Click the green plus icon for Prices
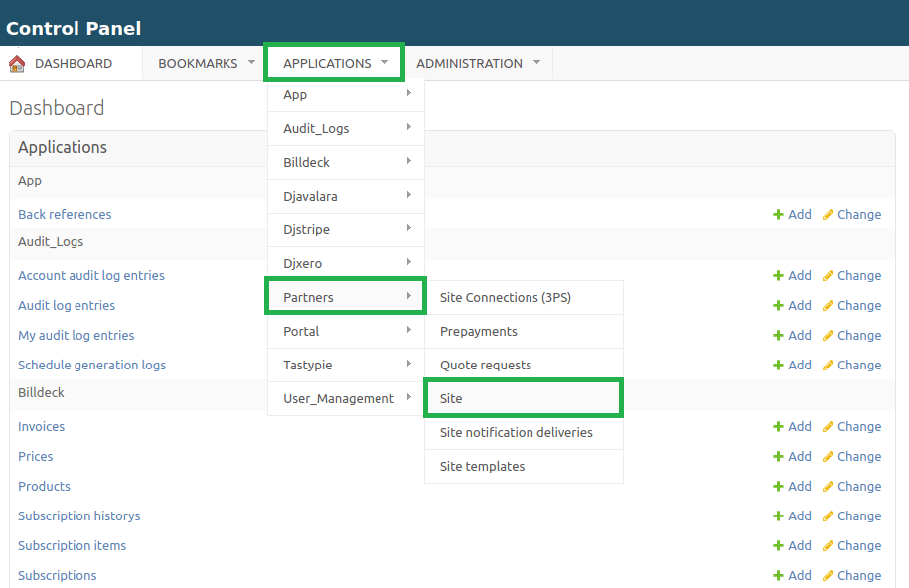The width and height of the screenshot is (909, 588). [779, 457]
